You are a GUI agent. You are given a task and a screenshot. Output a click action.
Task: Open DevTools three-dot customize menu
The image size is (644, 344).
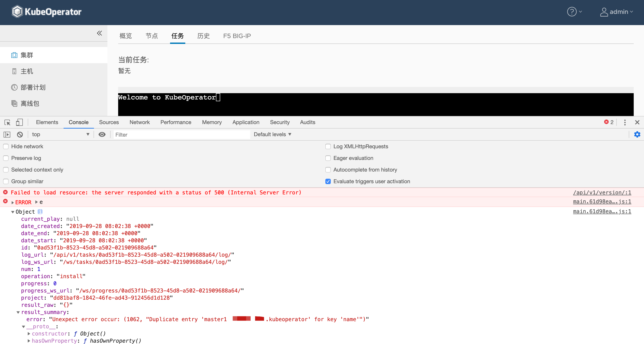[625, 122]
